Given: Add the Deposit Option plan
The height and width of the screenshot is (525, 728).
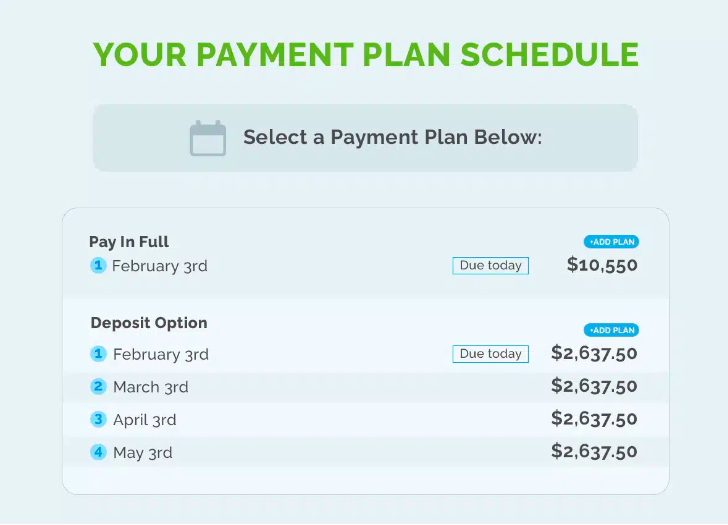Looking at the screenshot, I should [x=611, y=330].
